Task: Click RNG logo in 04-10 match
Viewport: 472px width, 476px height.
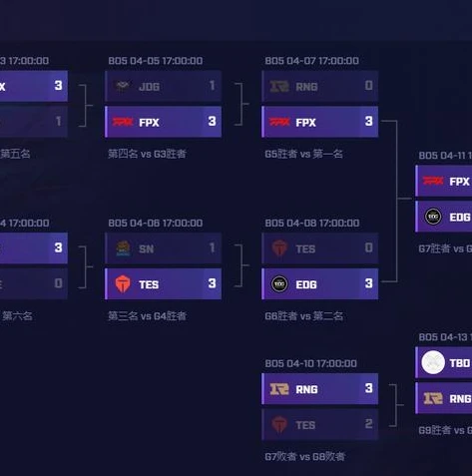Action: 279,389
